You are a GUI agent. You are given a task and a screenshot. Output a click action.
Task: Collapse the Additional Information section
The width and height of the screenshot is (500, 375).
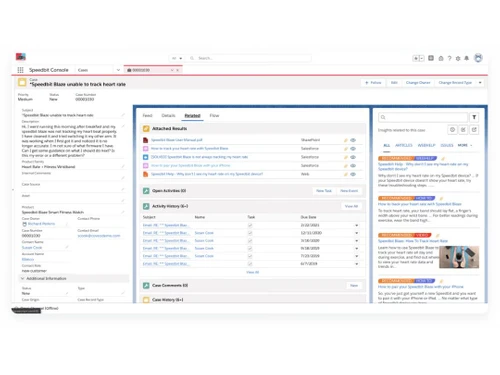click(x=23, y=278)
